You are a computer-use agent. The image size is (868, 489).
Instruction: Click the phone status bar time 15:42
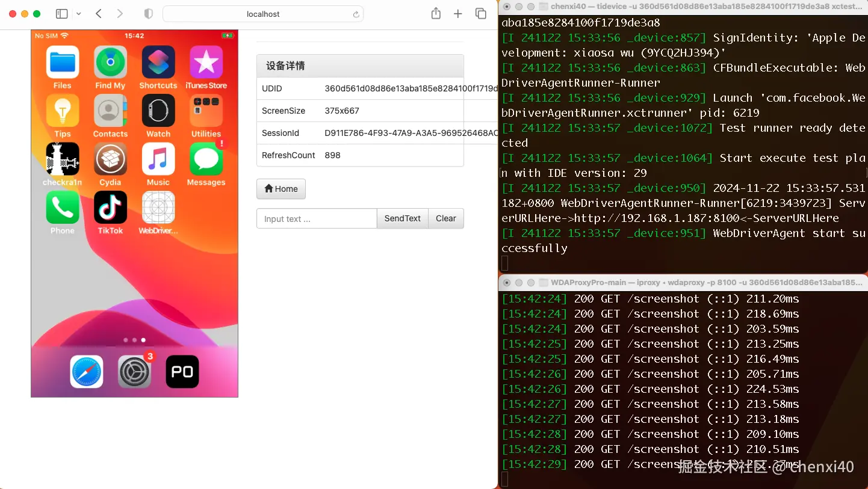(x=134, y=35)
